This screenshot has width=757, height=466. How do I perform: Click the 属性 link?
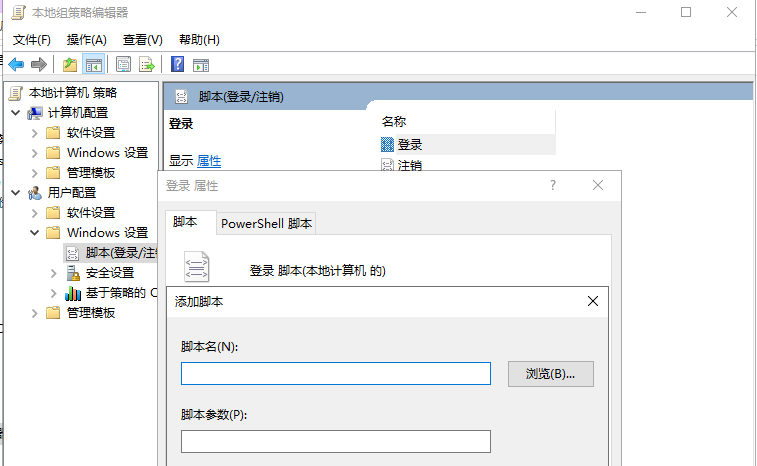click(209, 161)
